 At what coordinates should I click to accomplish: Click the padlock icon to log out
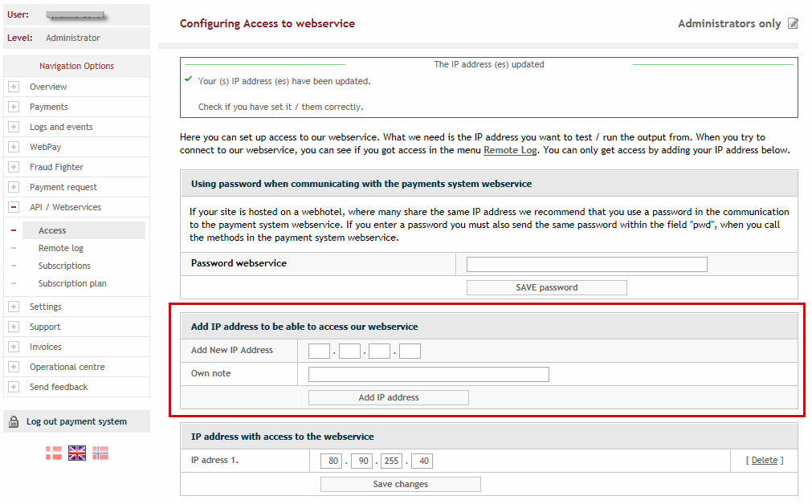point(14,421)
